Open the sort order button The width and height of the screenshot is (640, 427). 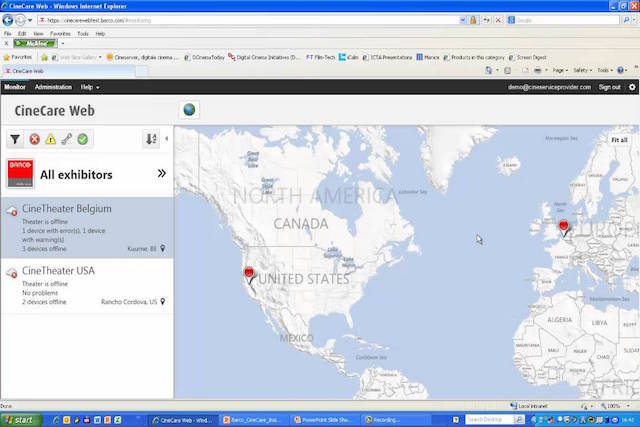point(150,139)
